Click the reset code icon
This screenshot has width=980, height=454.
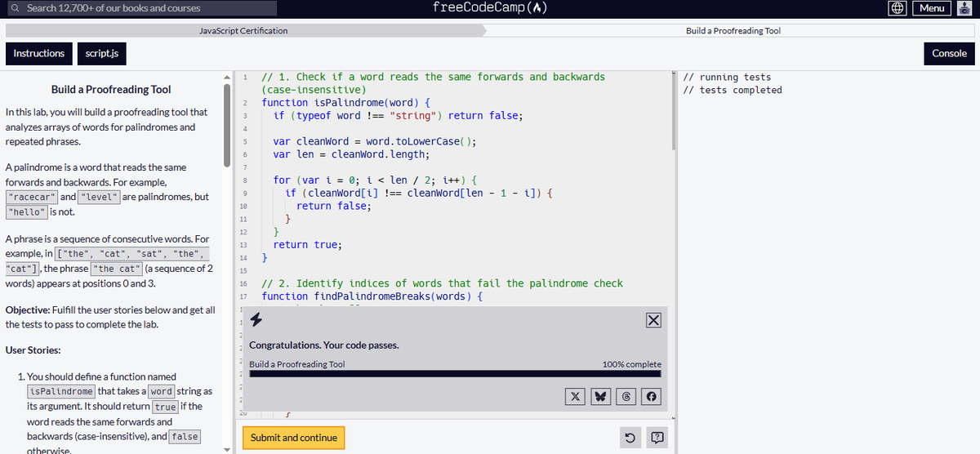point(630,438)
